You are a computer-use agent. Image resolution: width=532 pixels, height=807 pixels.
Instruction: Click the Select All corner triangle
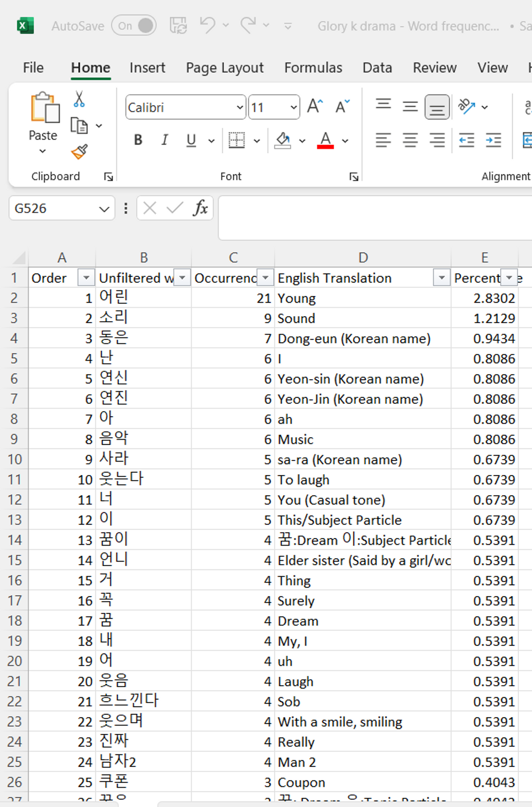point(19,258)
